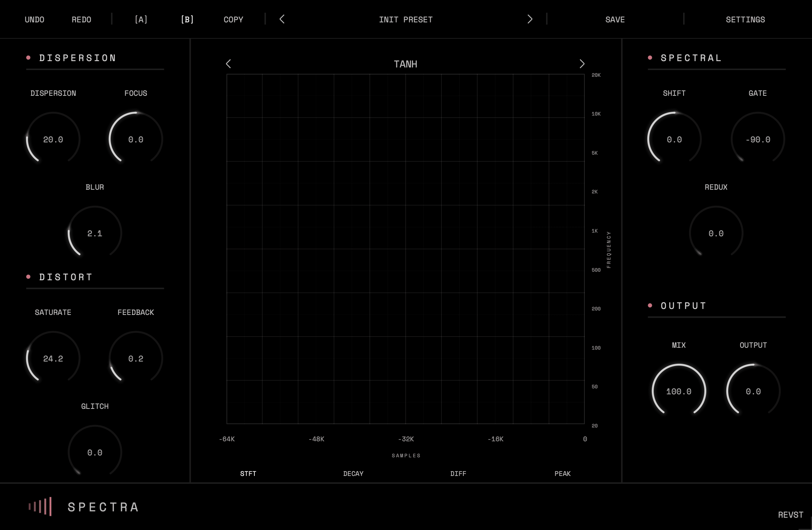Click the FEEDBACK knob label

136,312
